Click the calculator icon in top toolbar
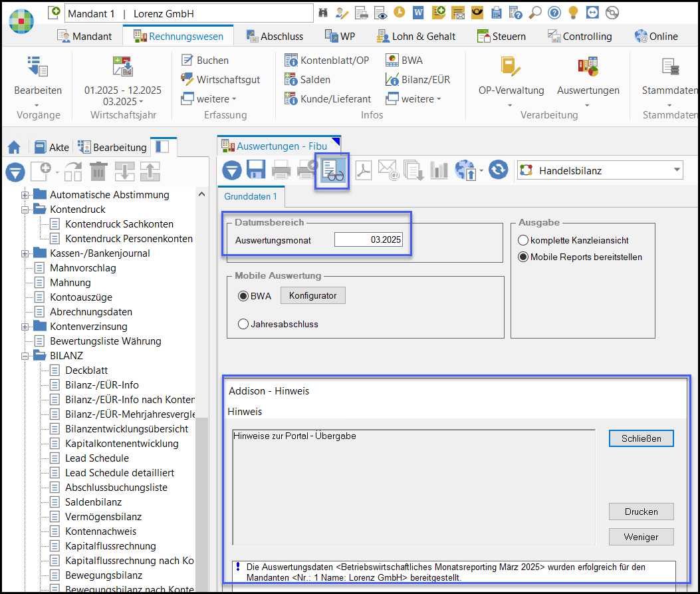 coord(496,13)
